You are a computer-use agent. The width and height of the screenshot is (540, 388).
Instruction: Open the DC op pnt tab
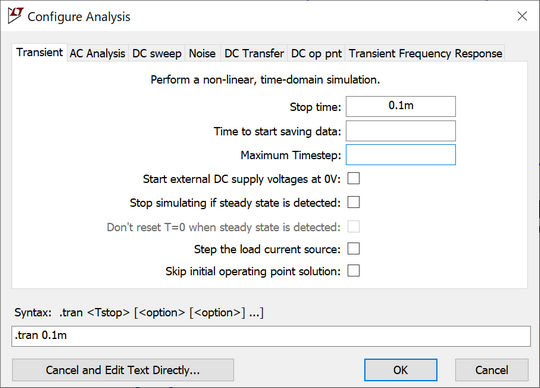point(316,53)
